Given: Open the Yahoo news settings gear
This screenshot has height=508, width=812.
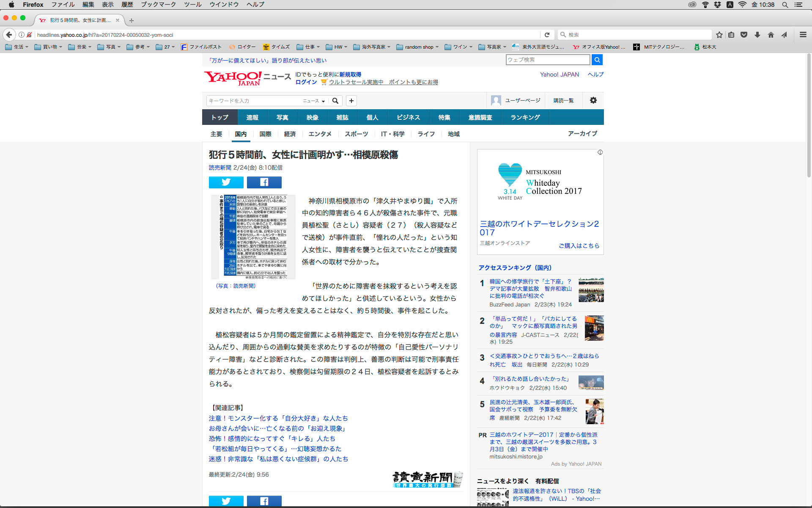Looking at the screenshot, I should coord(593,100).
